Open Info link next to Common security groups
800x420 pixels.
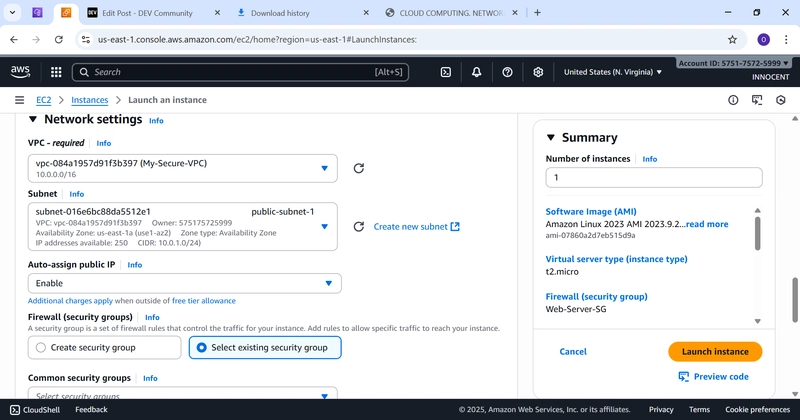click(x=150, y=378)
